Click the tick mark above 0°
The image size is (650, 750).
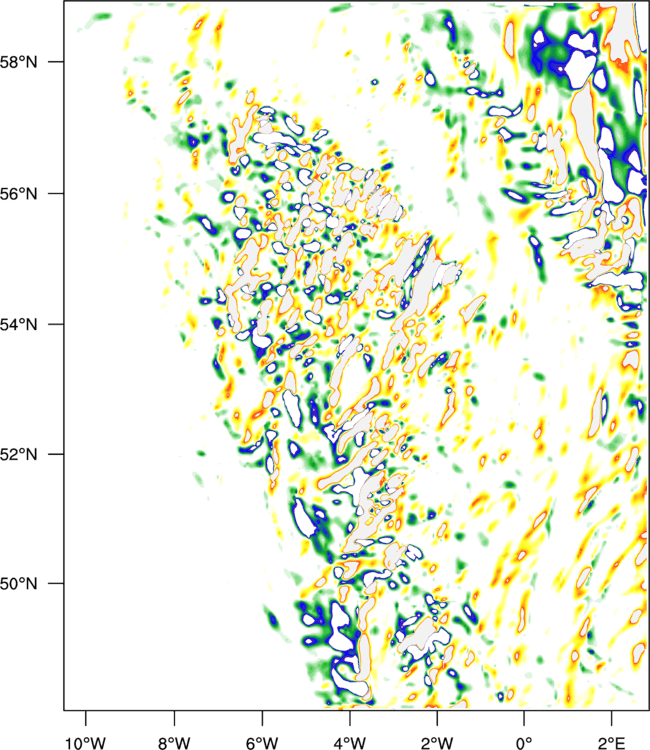pyautogui.click(x=524, y=718)
